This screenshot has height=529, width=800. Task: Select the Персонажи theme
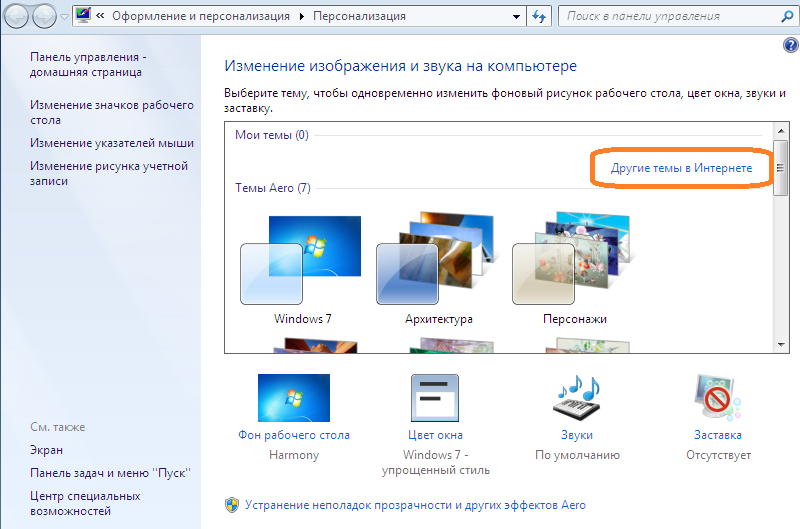(574, 270)
